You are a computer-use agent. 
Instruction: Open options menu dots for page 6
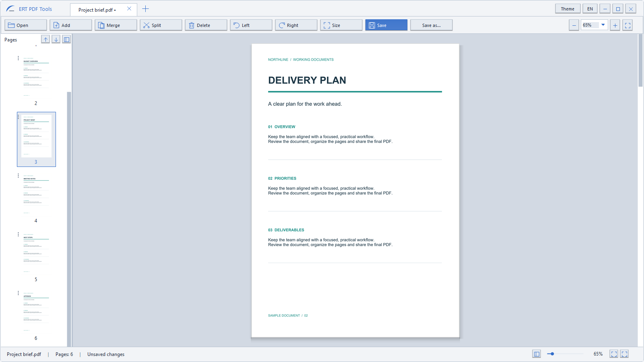[18, 293]
